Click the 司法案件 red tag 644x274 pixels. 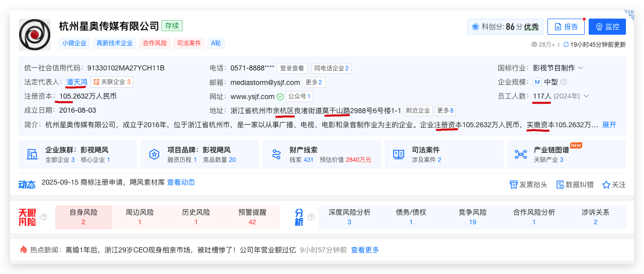pos(189,43)
